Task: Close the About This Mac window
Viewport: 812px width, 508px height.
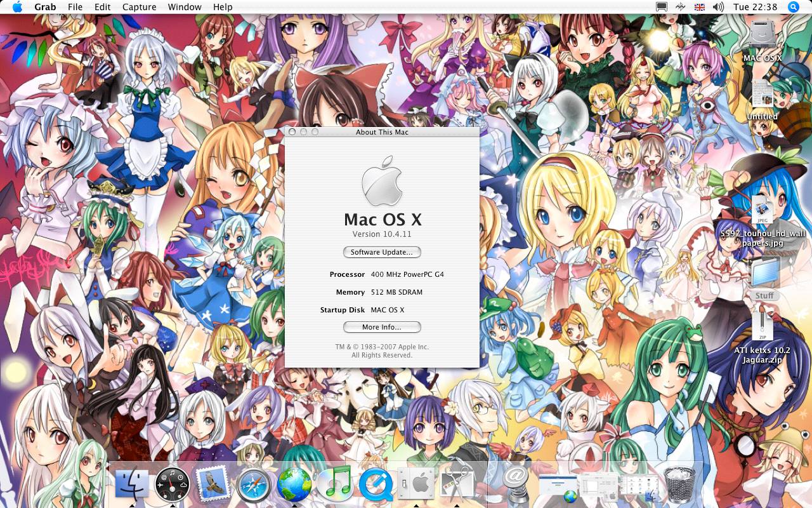Action: point(292,132)
